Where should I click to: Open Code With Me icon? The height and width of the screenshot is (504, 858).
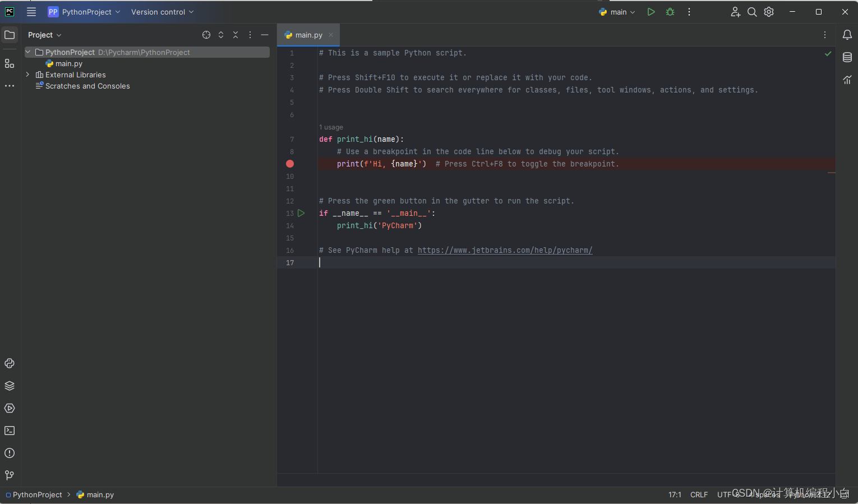(735, 12)
